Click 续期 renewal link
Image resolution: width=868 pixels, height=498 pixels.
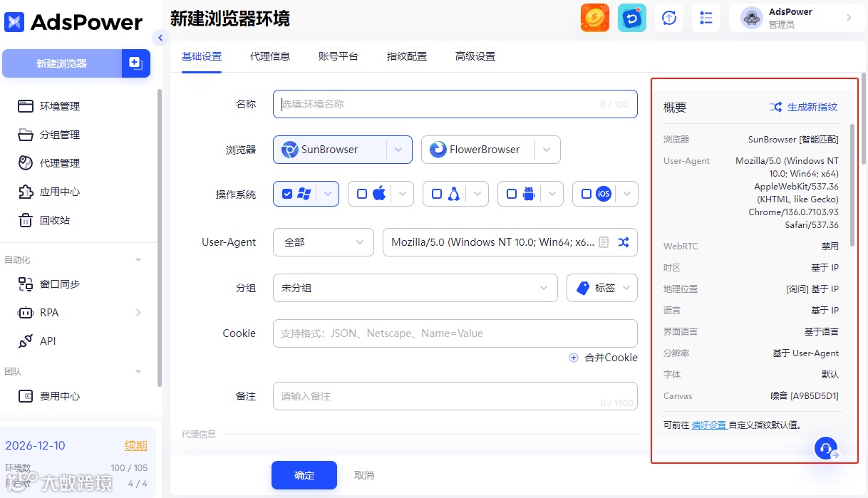(136, 446)
